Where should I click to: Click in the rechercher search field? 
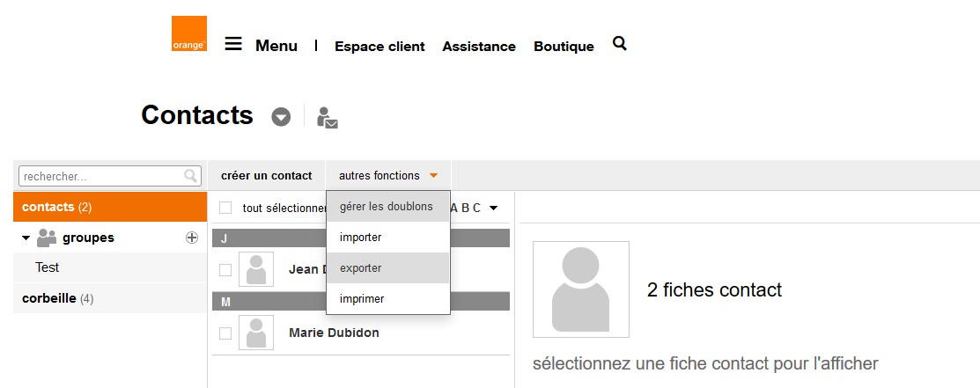(x=101, y=176)
